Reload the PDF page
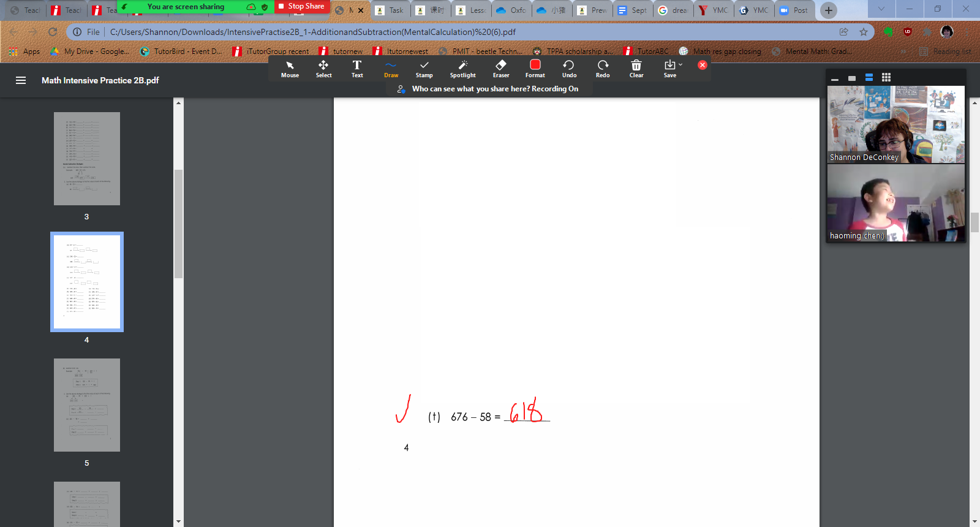 pyautogui.click(x=53, y=32)
